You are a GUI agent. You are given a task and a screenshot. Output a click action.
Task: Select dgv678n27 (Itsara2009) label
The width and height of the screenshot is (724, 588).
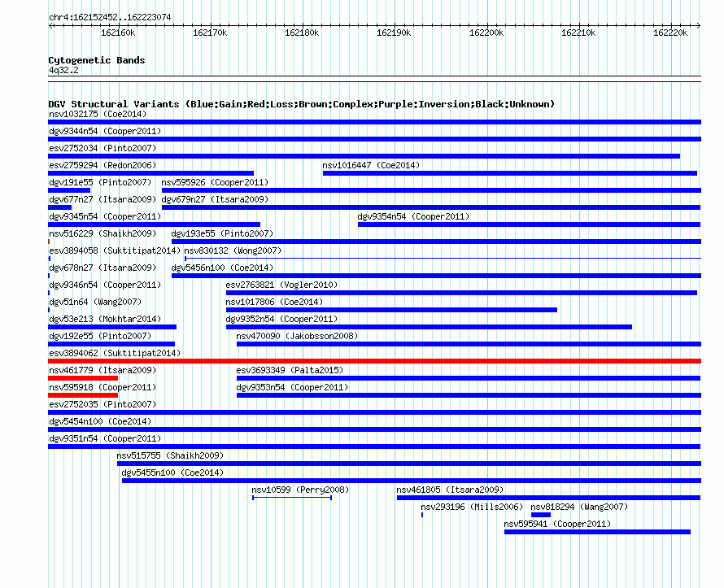tap(102, 268)
